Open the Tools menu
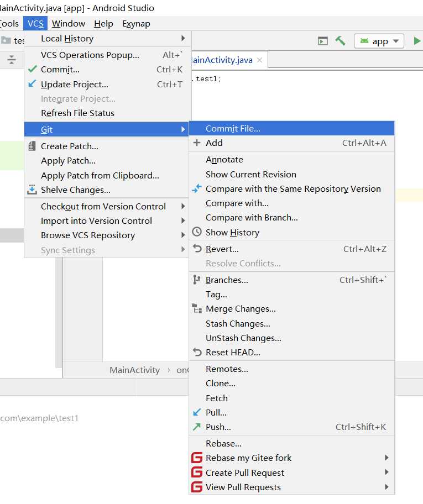 pos(9,23)
